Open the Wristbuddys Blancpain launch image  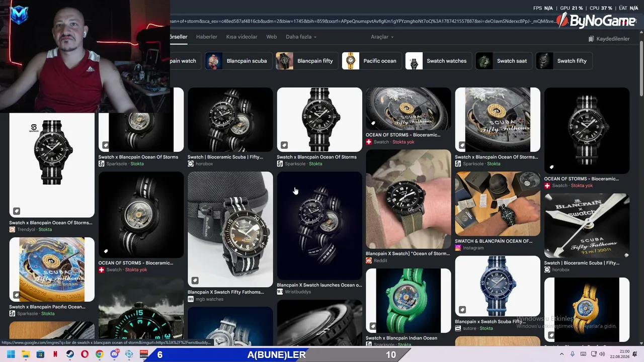coord(319,226)
